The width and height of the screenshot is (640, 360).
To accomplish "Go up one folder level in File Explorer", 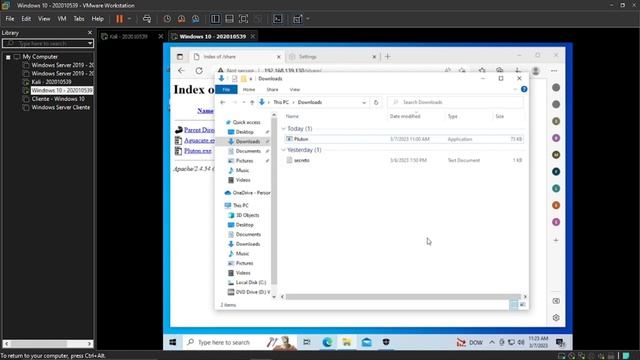I will pyautogui.click(x=252, y=102).
